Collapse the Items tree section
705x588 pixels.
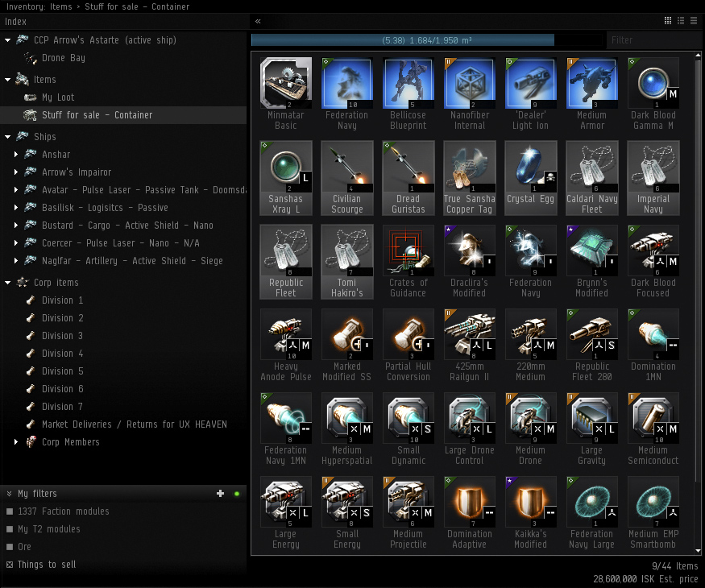(7, 80)
